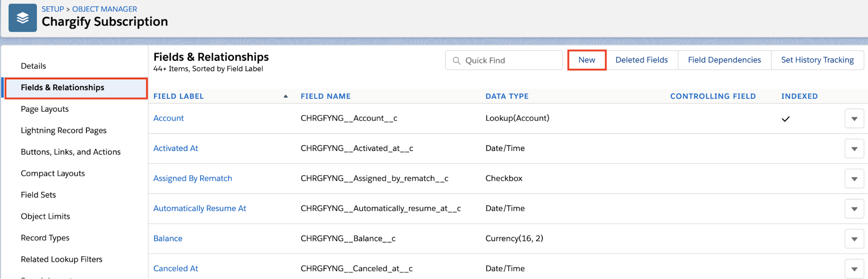Open the Account row dropdown menu
868x279 pixels.
pyautogui.click(x=854, y=119)
